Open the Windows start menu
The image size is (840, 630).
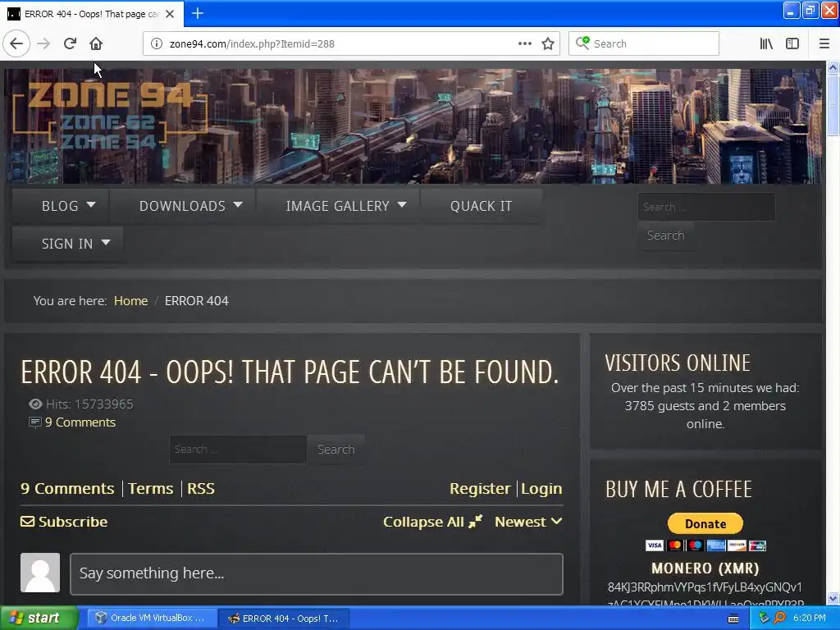39,618
